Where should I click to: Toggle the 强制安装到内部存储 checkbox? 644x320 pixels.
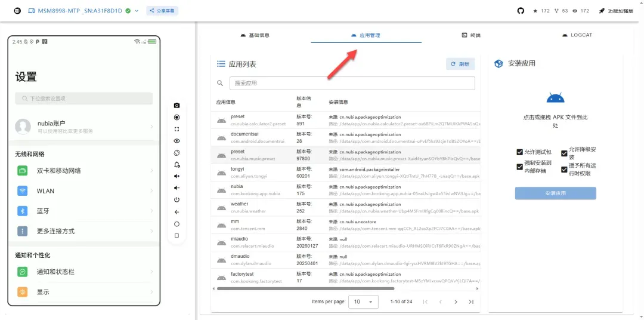point(519,167)
